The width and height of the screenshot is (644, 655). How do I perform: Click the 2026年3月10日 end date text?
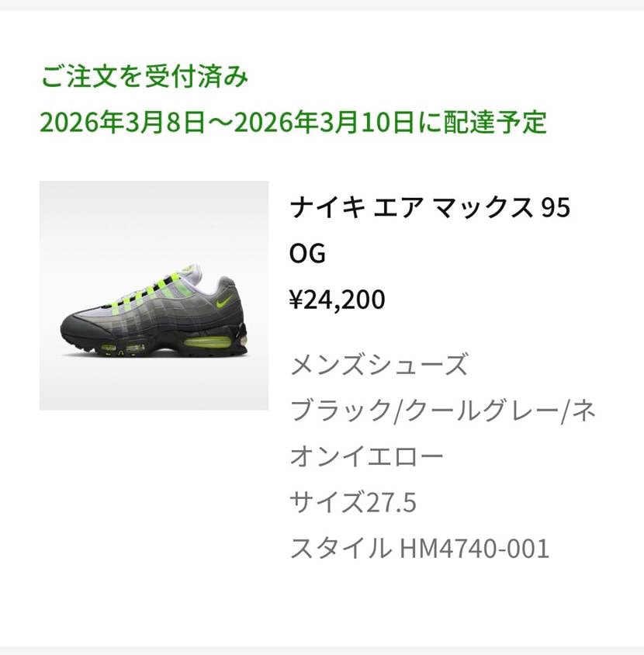coord(324,122)
